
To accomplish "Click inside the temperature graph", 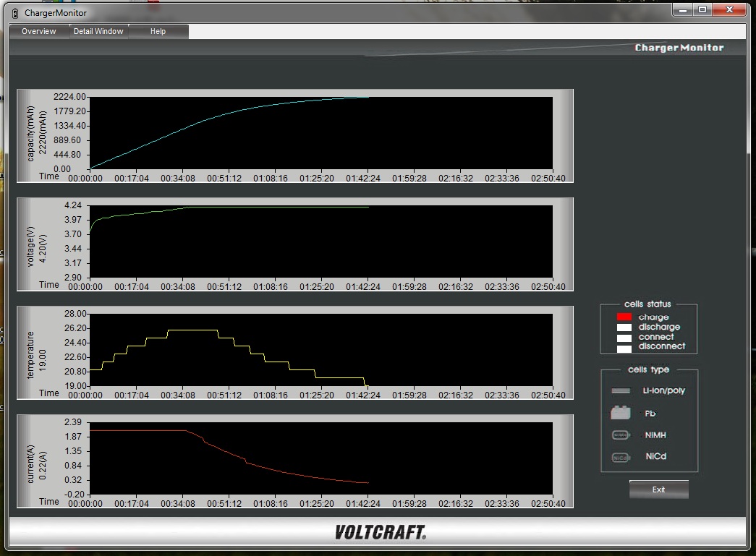I will (x=320, y=350).
